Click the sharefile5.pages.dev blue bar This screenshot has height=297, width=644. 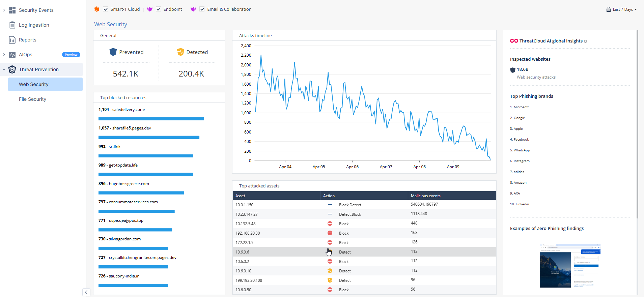pos(149,137)
